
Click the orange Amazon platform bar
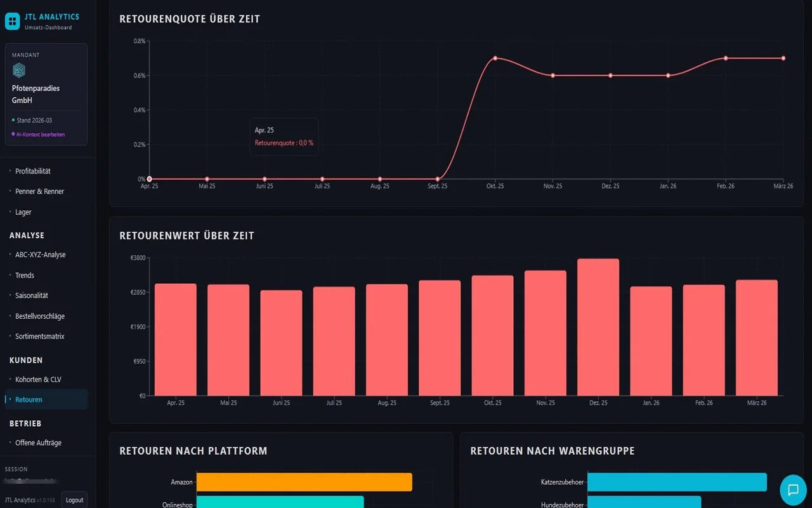pyautogui.click(x=304, y=482)
